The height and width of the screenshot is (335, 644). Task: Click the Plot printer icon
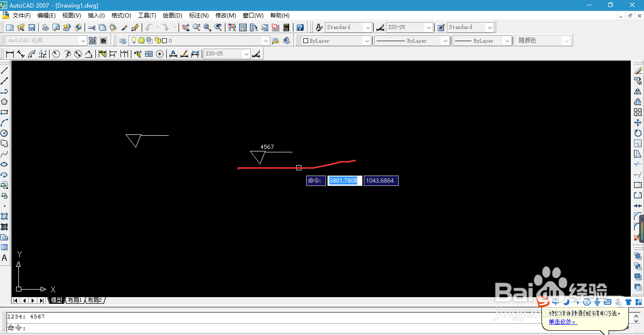point(45,27)
